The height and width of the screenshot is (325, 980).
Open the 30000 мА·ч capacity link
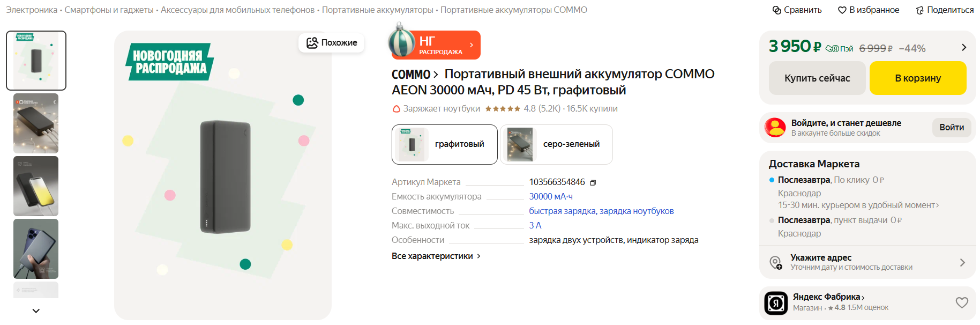(551, 197)
